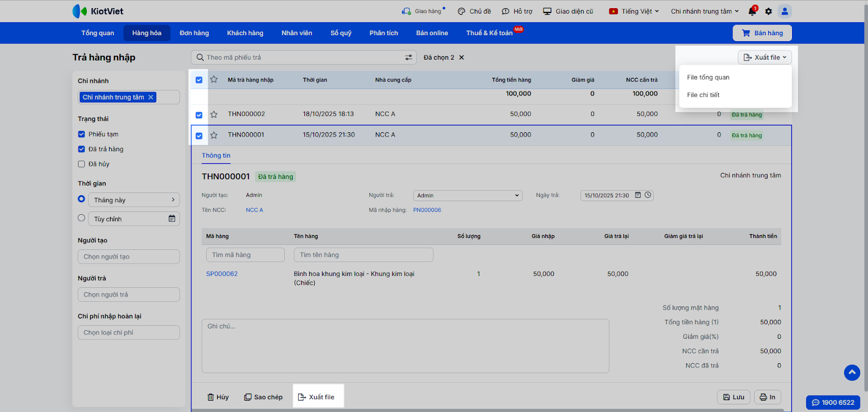Click Xuất file at the detail bottom
This screenshot has width=868, height=412.
pyautogui.click(x=316, y=397)
